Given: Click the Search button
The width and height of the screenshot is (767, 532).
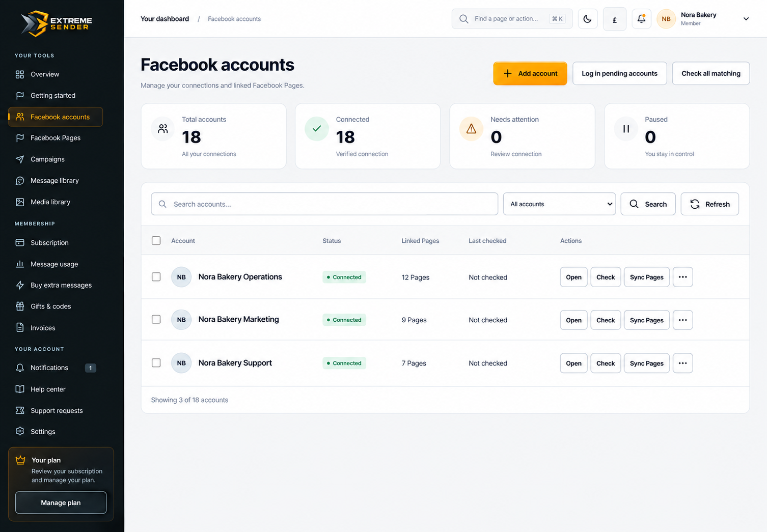Looking at the screenshot, I should [648, 204].
